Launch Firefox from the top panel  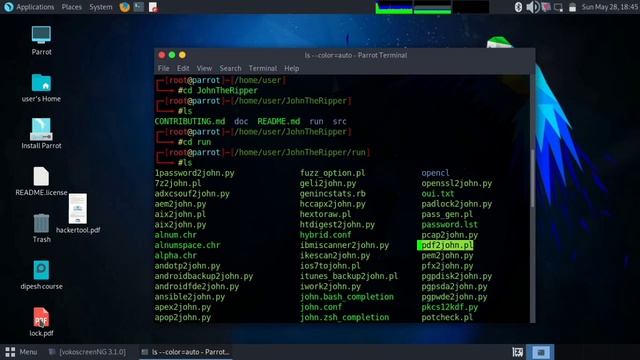click(124, 7)
